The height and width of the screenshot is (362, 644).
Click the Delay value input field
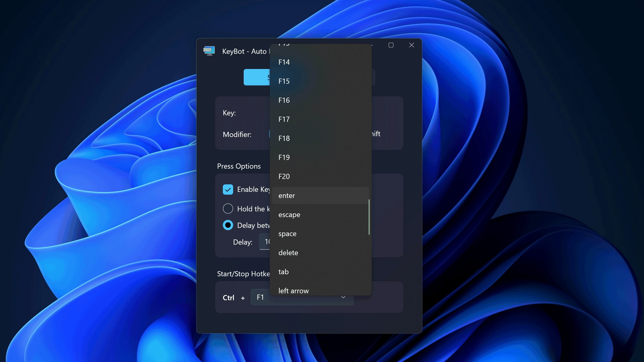pyautogui.click(x=264, y=242)
